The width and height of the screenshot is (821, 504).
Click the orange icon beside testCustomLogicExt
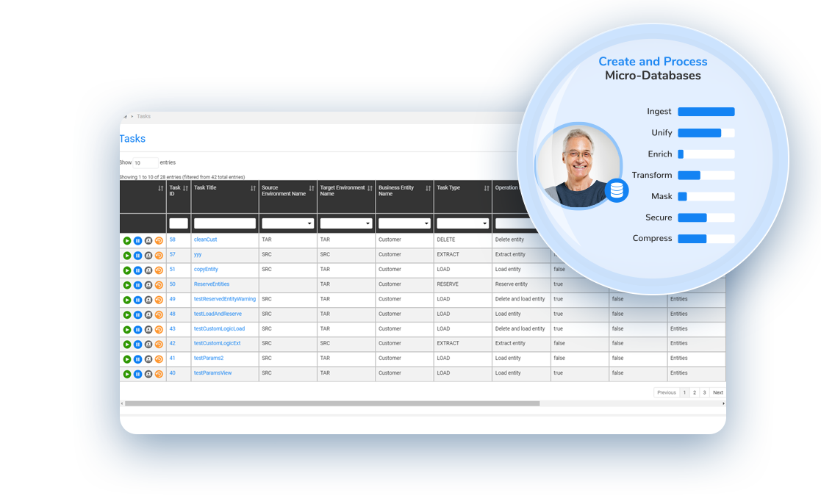(158, 343)
